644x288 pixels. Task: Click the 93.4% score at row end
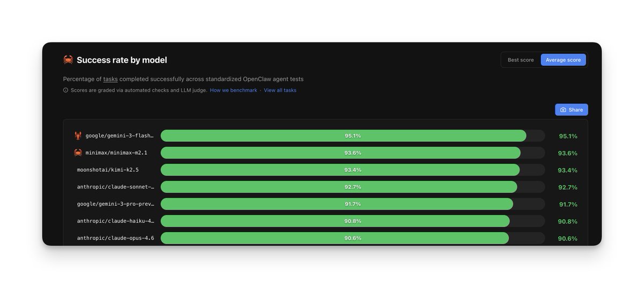pos(568,170)
